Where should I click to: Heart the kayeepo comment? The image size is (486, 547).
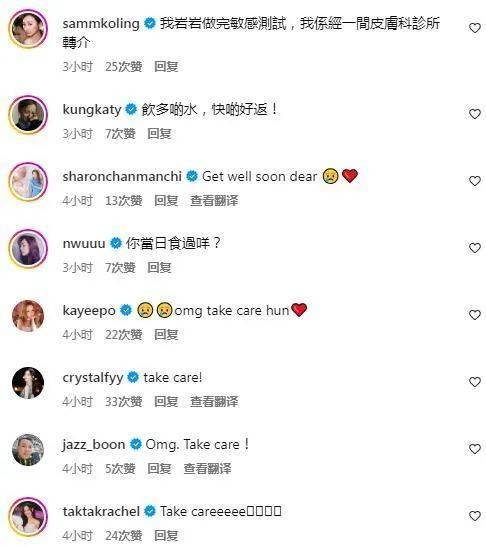tap(474, 315)
